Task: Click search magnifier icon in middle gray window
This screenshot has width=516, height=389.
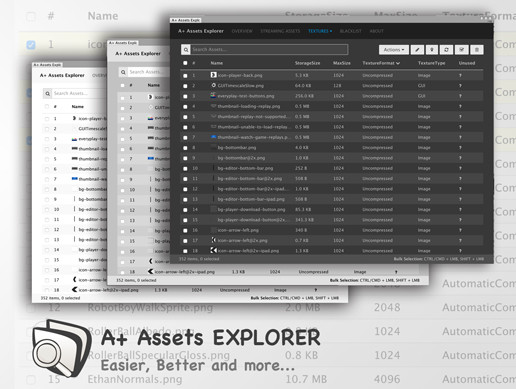Action: (x=123, y=72)
